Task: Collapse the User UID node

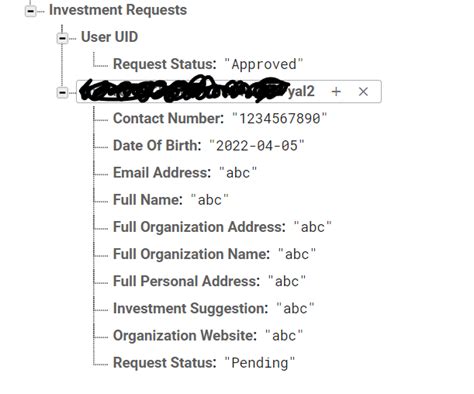Action: click(x=62, y=38)
